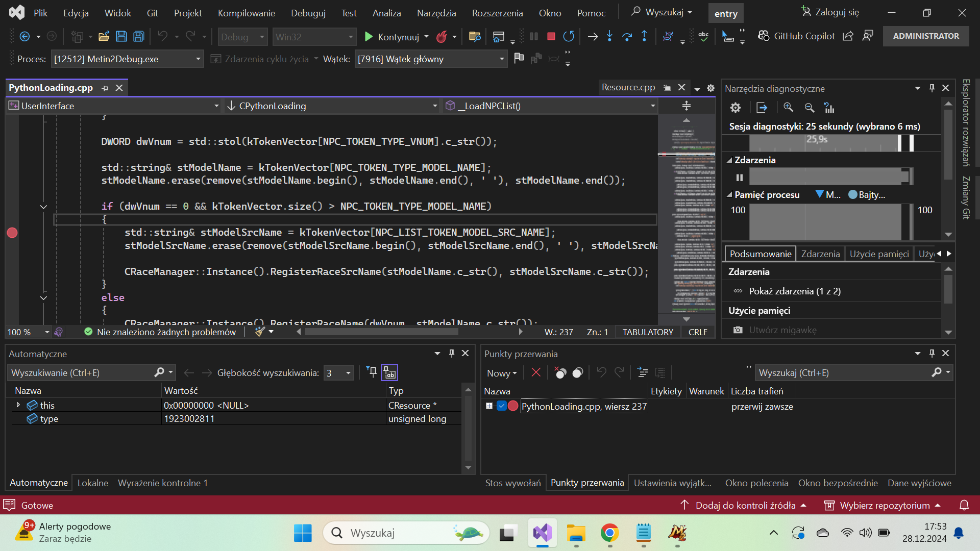The image size is (980, 551).
Task: Toggle the breakpoint dot in editor margin
Action: [12, 233]
